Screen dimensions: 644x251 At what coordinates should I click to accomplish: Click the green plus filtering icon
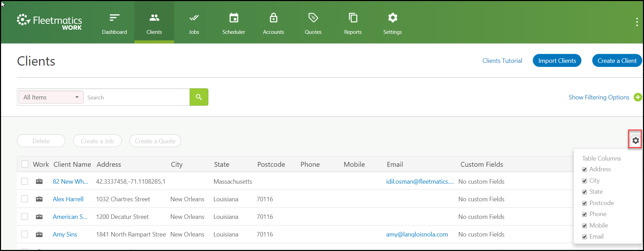point(638,97)
